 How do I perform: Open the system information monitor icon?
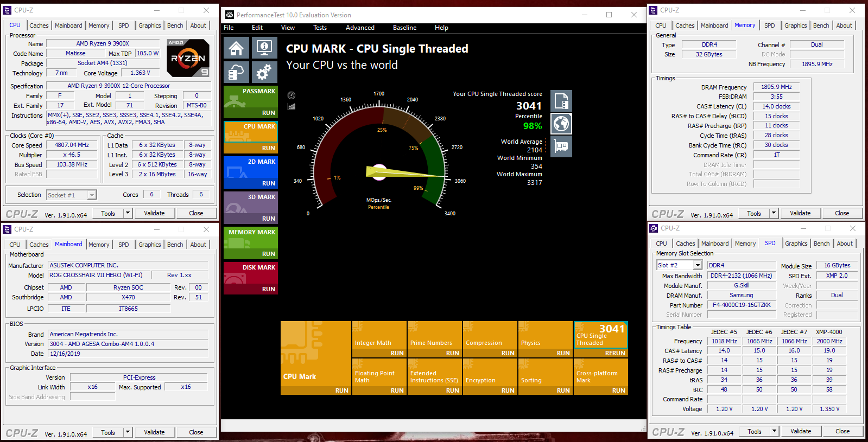(x=264, y=48)
